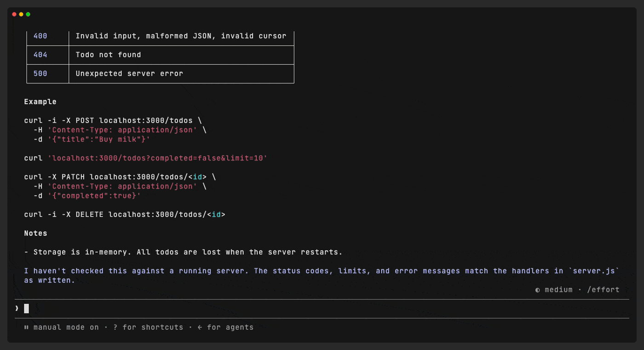Image resolution: width=644 pixels, height=350 pixels.
Task: Click the Content-Type header in the POST command
Action: [x=122, y=130]
